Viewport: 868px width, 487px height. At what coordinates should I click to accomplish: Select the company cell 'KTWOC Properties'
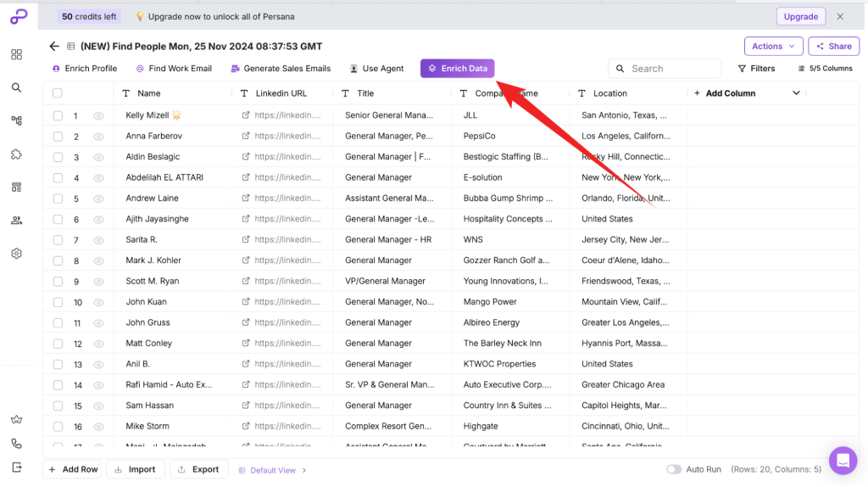[x=510, y=364]
